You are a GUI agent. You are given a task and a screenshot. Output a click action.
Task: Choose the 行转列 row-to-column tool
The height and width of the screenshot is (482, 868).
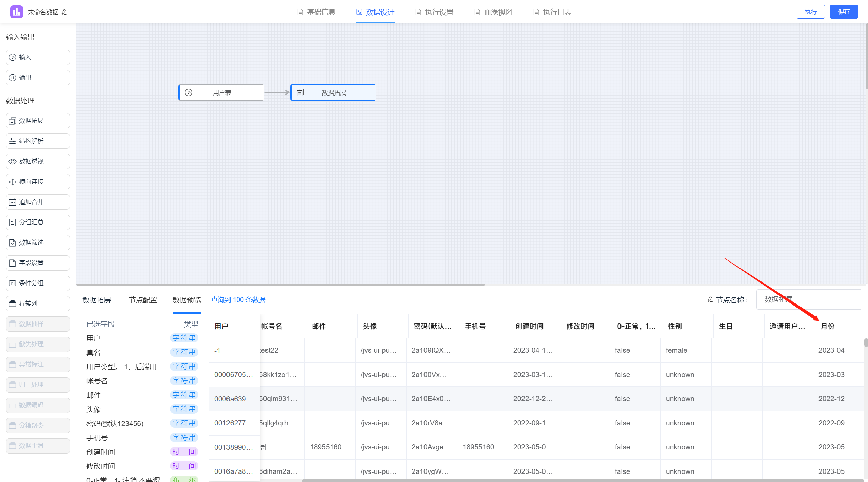coord(37,303)
